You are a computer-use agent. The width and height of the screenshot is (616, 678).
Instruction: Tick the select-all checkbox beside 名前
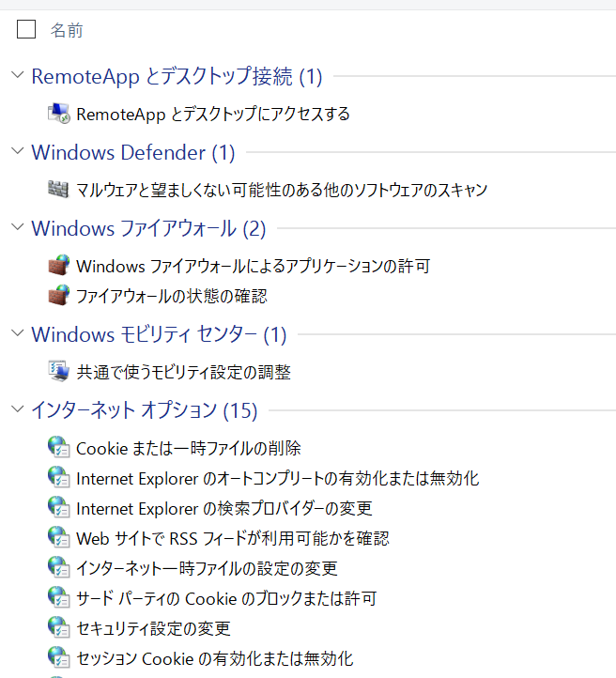(x=26, y=29)
